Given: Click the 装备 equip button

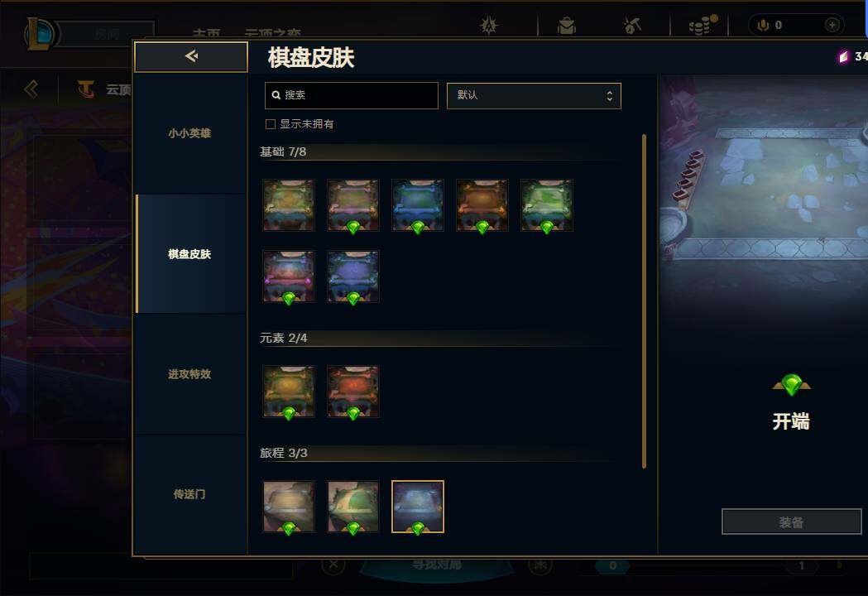Looking at the screenshot, I should [x=791, y=521].
